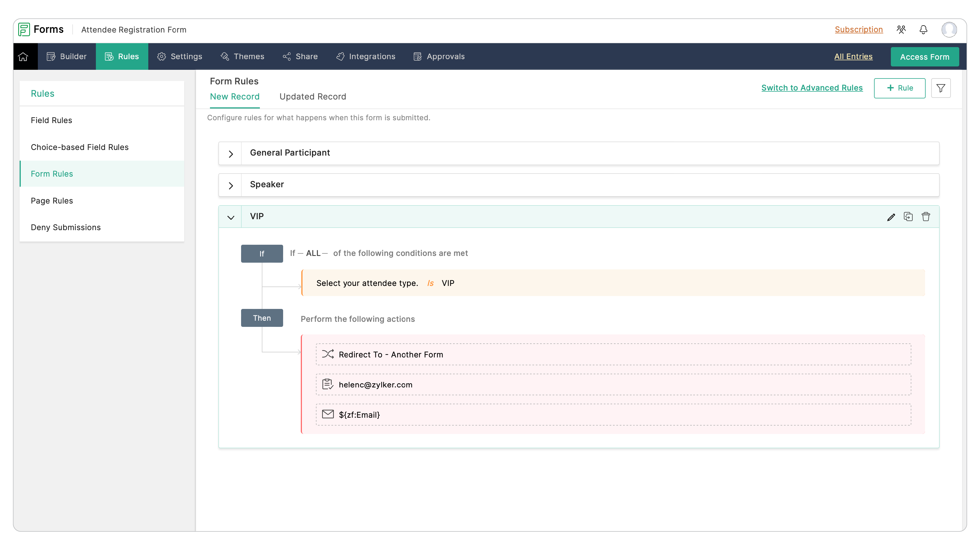Open the Themes tab
980x550 pixels.
click(242, 56)
